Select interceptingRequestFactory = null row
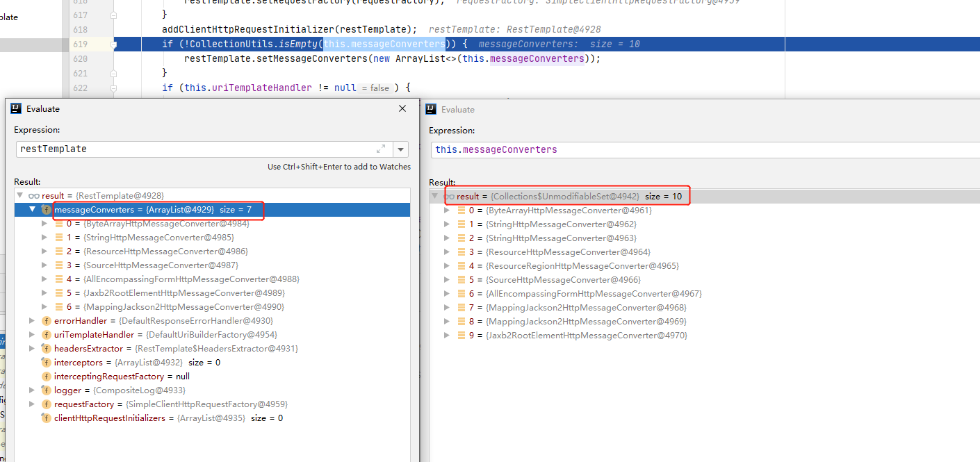 click(x=212, y=377)
